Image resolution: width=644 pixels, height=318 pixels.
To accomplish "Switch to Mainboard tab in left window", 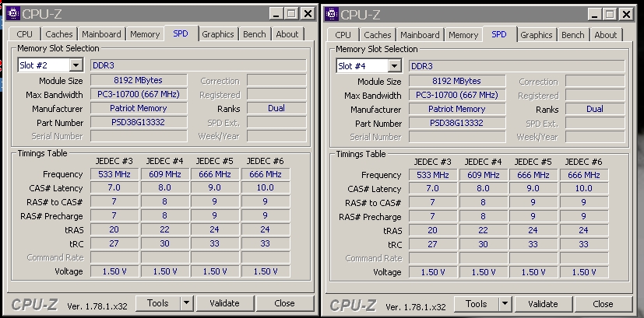I will [101, 34].
